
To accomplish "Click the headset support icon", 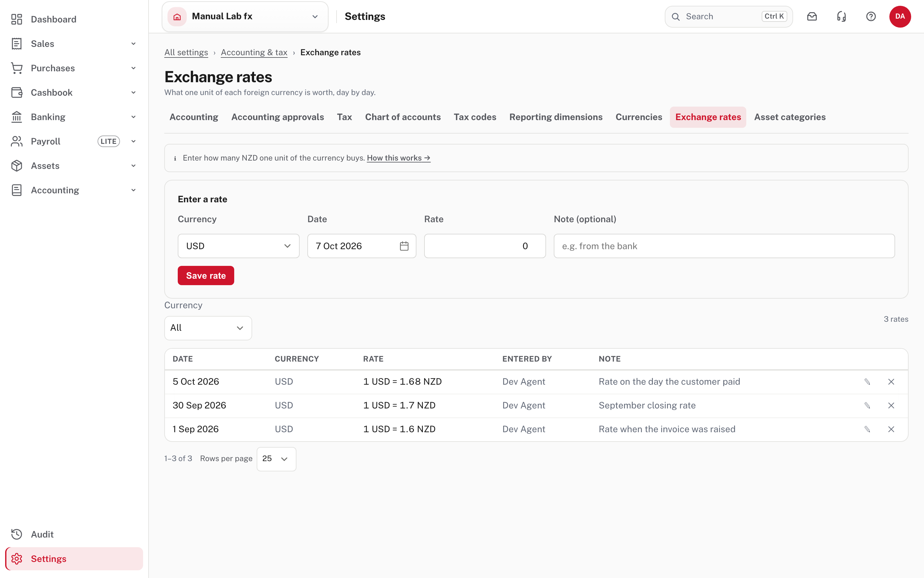I will tap(841, 16).
